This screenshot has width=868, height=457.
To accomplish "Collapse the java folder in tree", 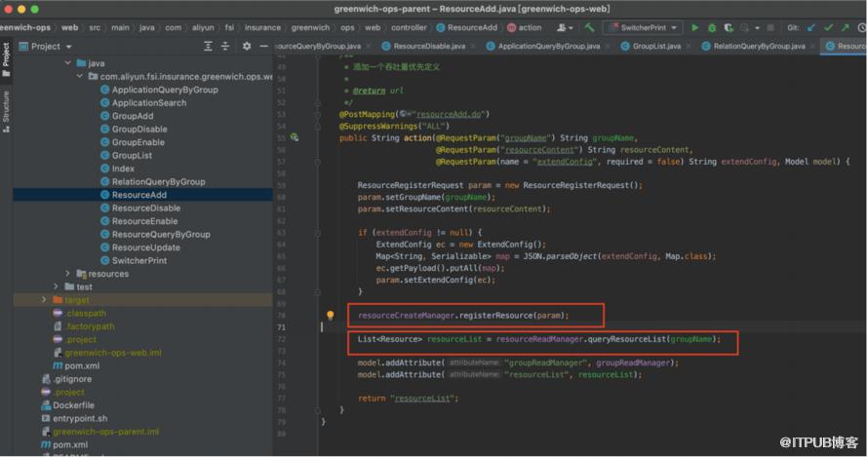I will click(67, 63).
